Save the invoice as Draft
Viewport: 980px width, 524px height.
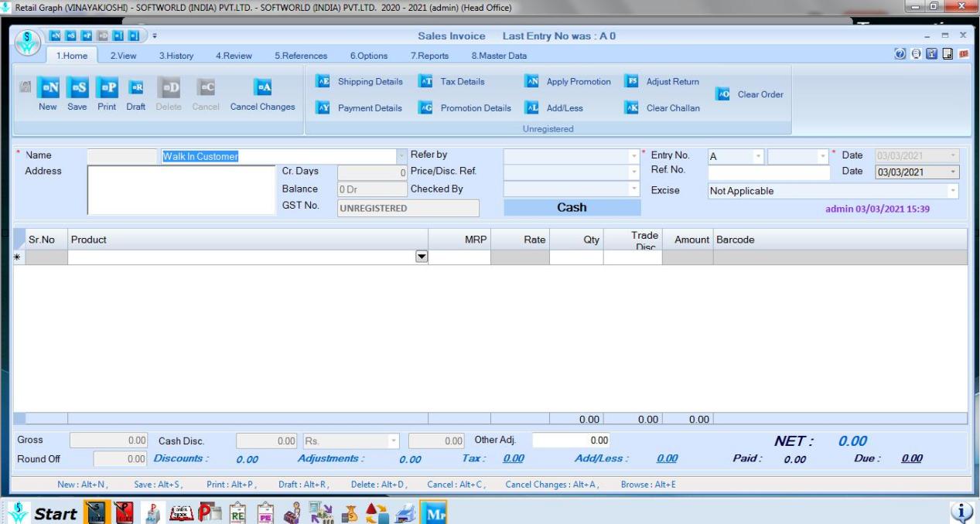tap(136, 87)
